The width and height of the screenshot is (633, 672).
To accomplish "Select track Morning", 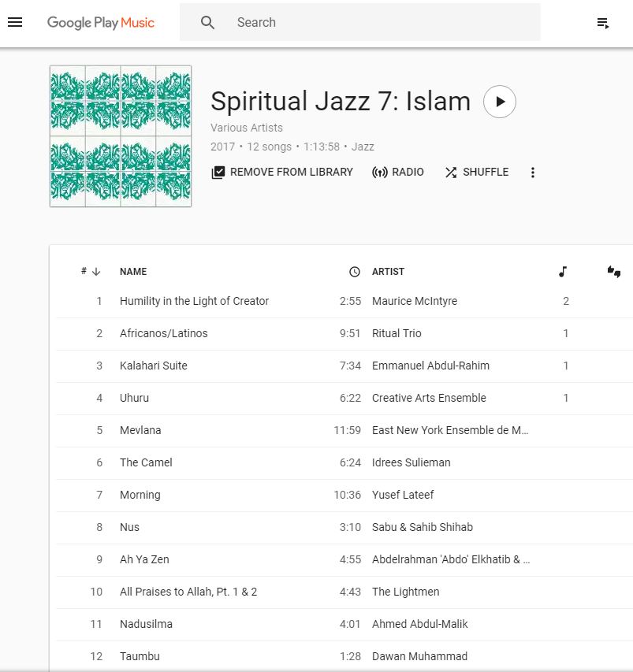I will [x=140, y=495].
